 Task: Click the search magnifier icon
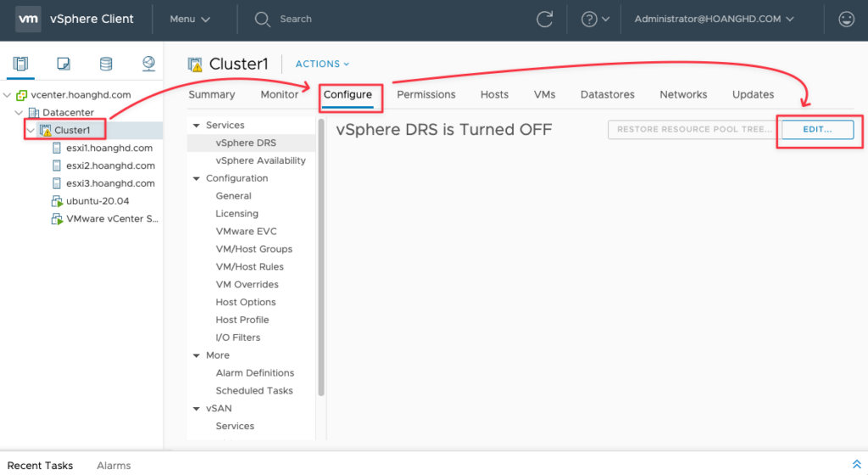[262, 20]
